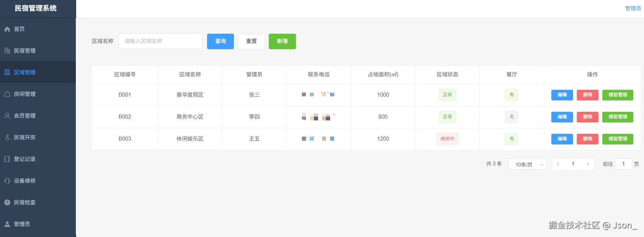Click the 正常 status tag for B001
Viewport: 644px width, 237px height.
[x=447, y=95]
